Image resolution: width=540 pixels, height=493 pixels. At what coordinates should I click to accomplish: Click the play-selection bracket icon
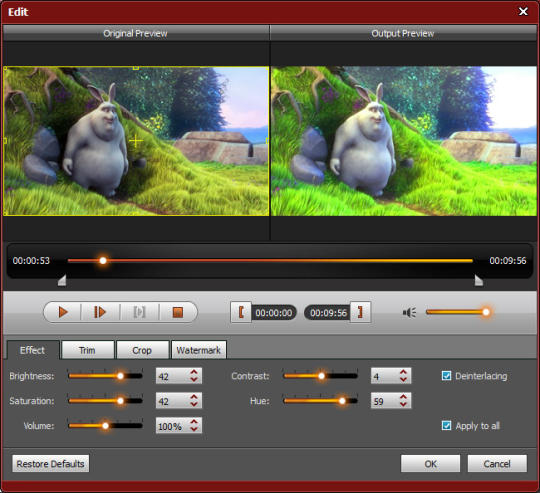point(139,312)
